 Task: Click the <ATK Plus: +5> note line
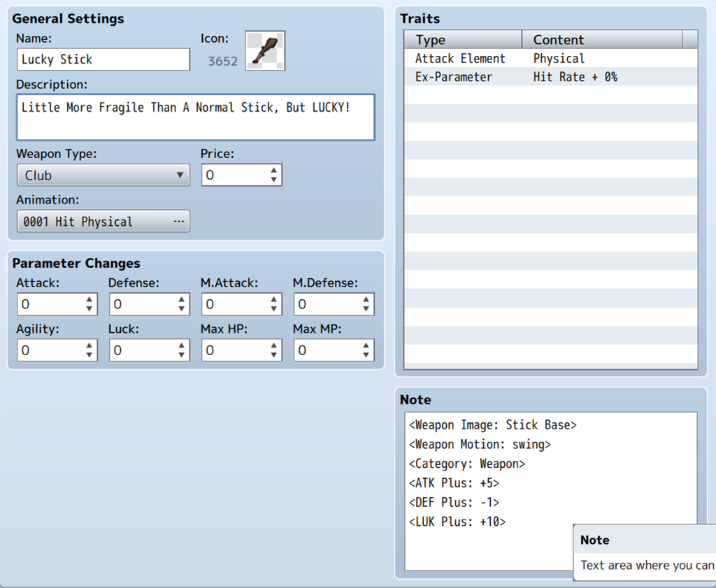coord(454,483)
